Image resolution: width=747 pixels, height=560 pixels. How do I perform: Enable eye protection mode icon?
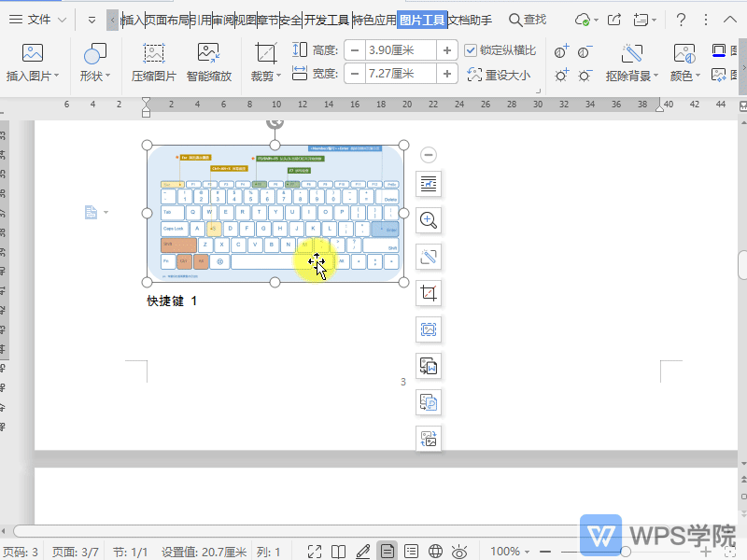point(458,552)
